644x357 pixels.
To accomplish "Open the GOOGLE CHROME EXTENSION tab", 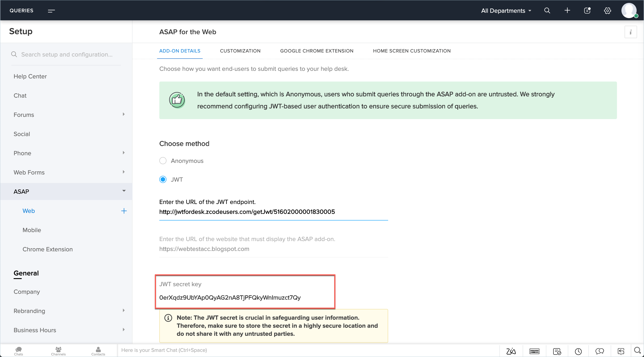I will 316,51.
